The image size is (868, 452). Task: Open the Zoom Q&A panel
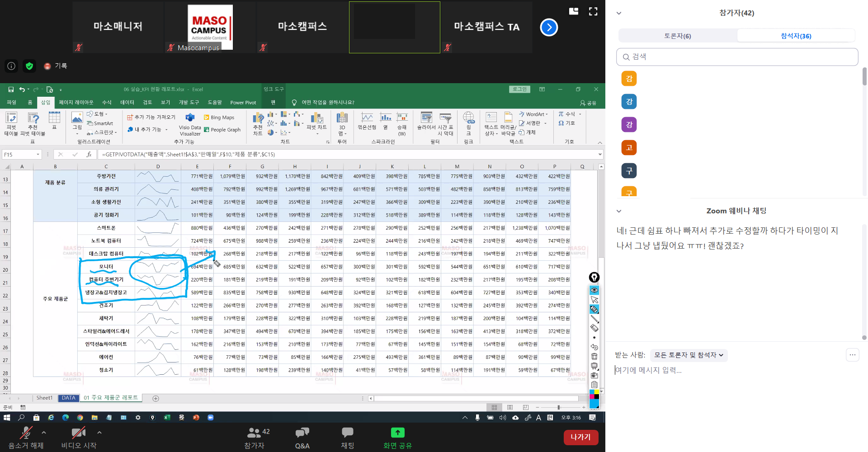point(302,438)
